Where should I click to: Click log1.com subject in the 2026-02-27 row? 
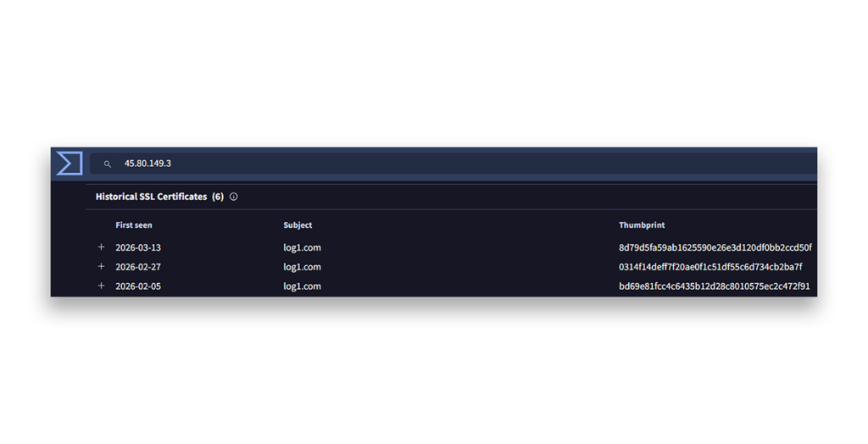[x=303, y=268]
